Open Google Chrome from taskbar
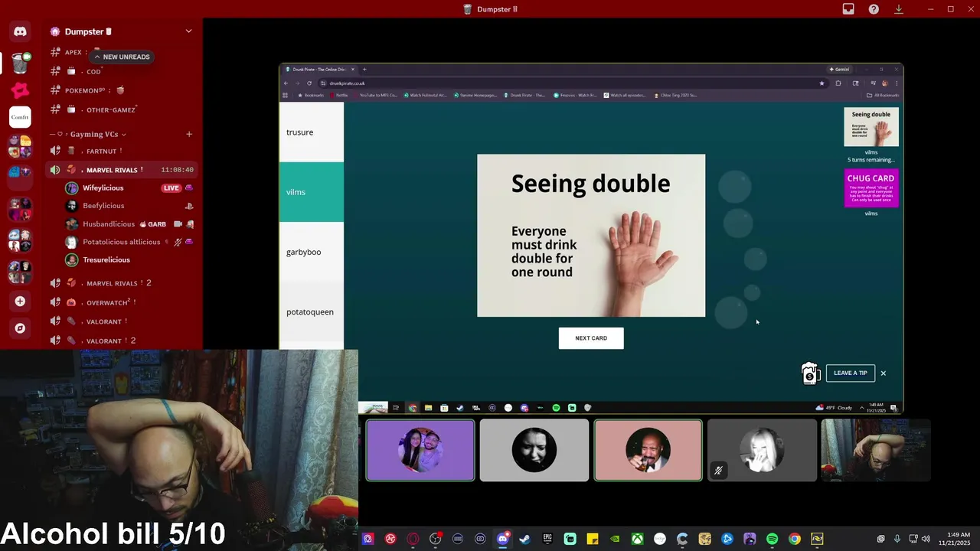This screenshot has height=551, width=980. pos(795,540)
